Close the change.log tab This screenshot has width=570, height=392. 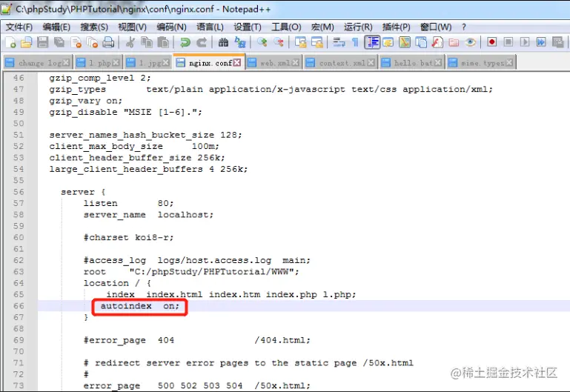coord(66,63)
